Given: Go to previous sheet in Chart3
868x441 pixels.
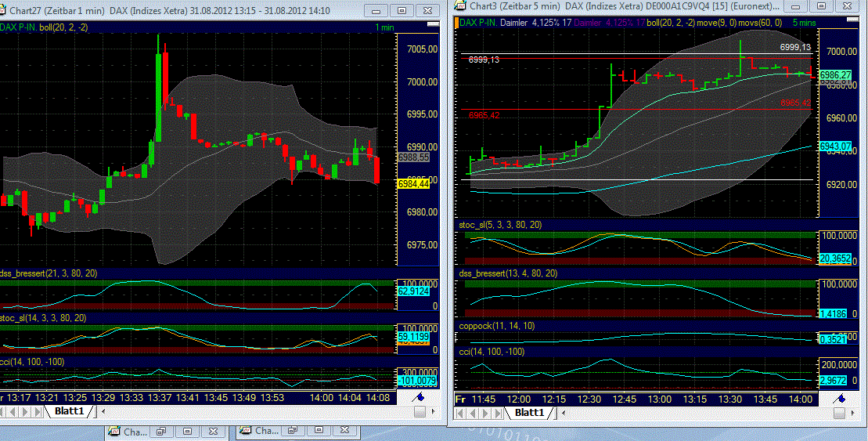Looking at the screenshot, I should click(474, 414).
